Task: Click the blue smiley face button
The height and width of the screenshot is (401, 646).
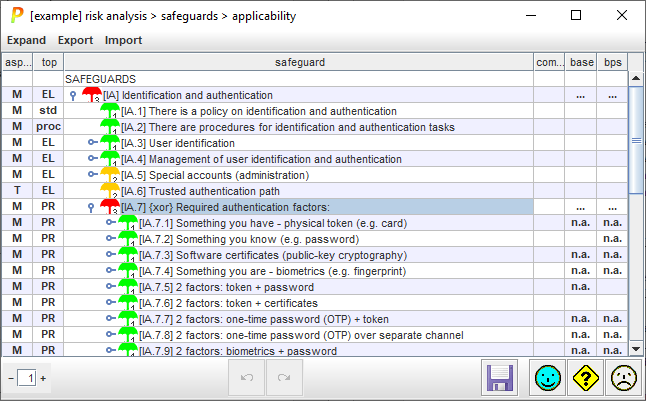Action: pos(546,378)
